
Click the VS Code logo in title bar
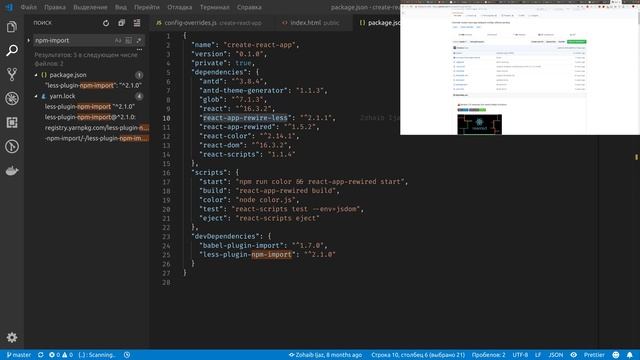(x=9, y=7)
